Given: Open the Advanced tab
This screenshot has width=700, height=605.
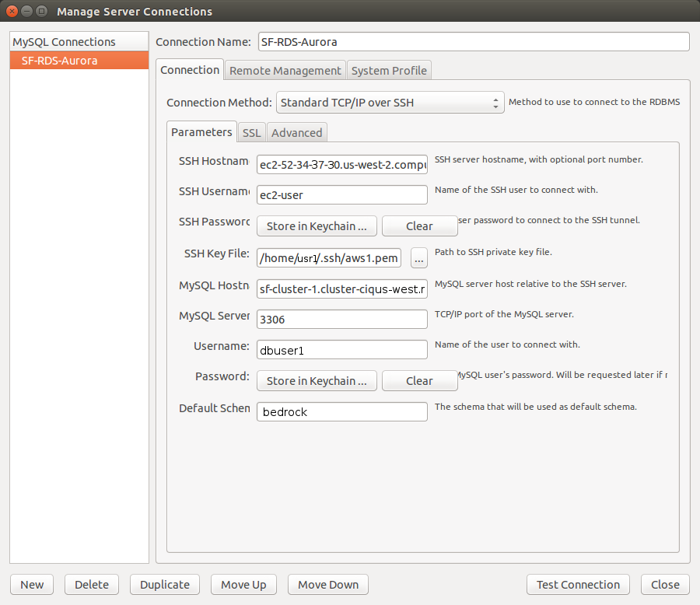Looking at the screenshot, I should coord(296,133).
